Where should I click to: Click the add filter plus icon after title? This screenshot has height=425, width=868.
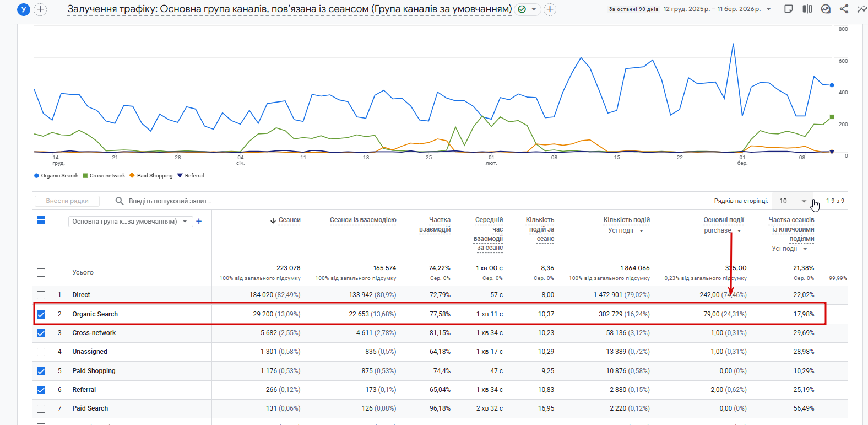[550, 9]
